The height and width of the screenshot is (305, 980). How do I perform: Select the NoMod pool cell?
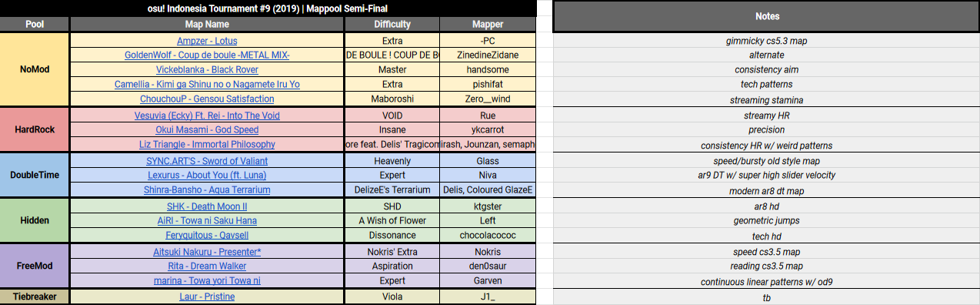click(x=35, y=69)
